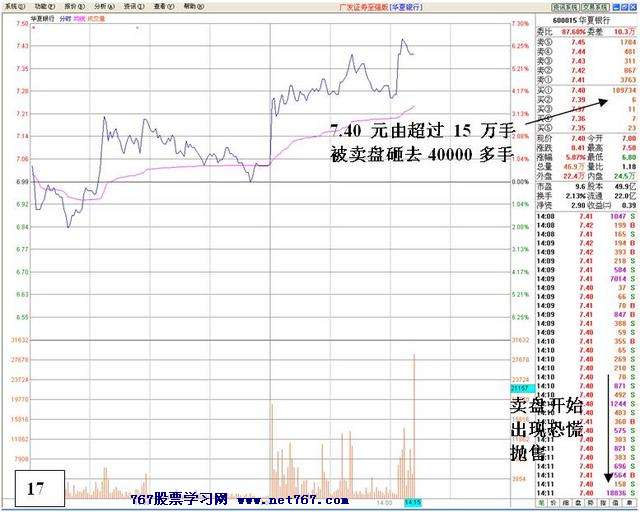Click the 分时 label above the chart
640x512 pixels.
pyautogui.click(x=64, y=19)
